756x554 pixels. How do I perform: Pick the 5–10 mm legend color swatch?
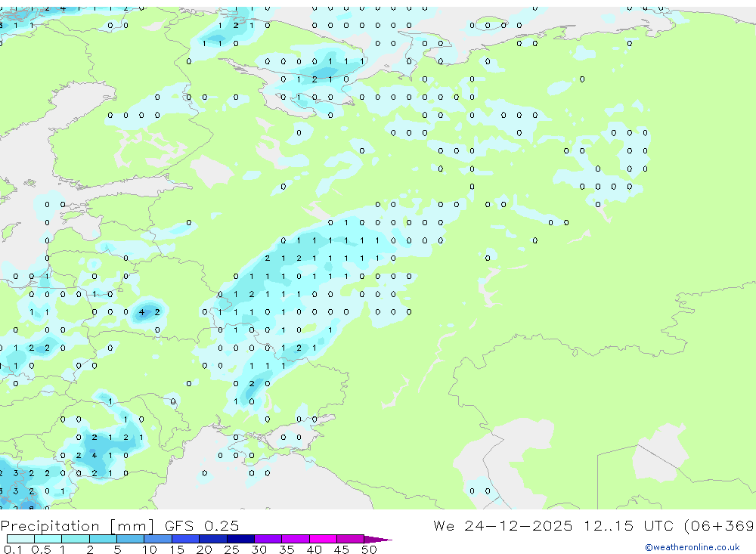131,539
